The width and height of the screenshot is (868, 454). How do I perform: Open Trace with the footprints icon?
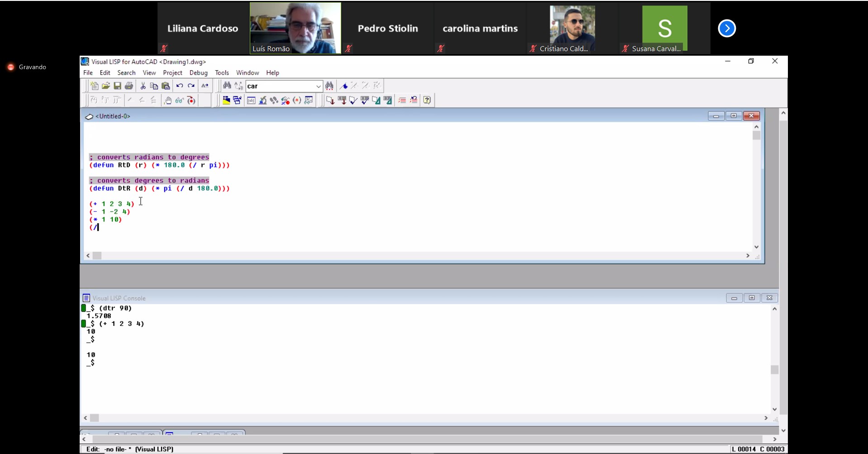(x=274, y=100)
